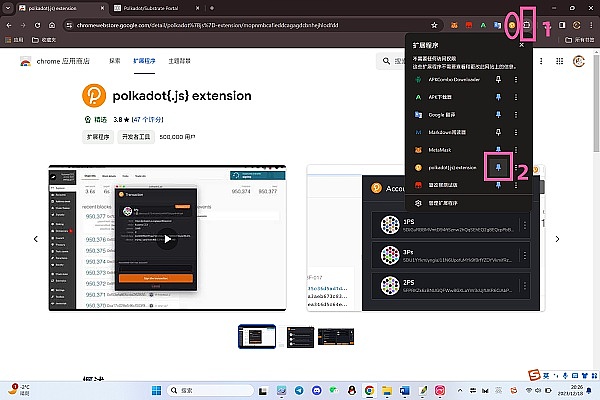Open Google Translate icon in Chrome toolbar
The width and height of the screenshot is (600, 400).
497,25
